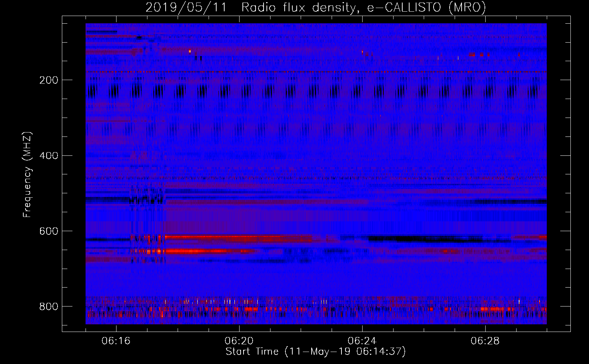Click the 600 frequency tick label

coord(49,232)
